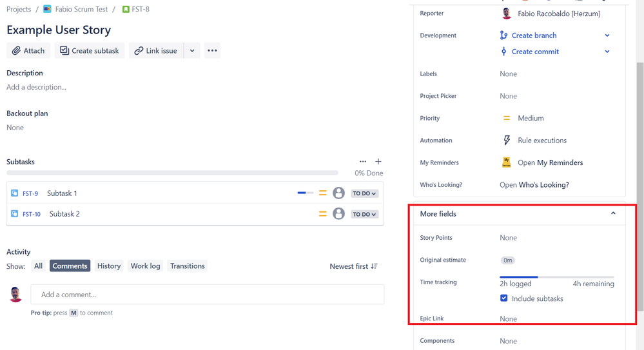Click the Project Picker None value

point(508,96)
